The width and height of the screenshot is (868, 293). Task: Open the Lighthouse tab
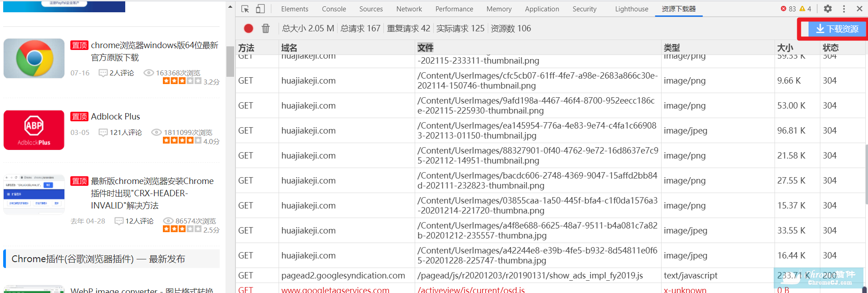pyautogui.click(x=632, y=9)
